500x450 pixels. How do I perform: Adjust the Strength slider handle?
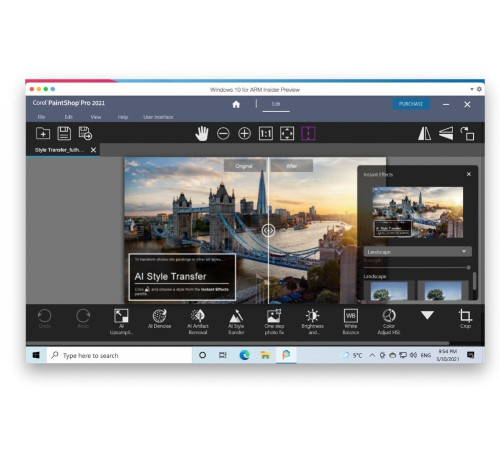(x=469, y=267)
